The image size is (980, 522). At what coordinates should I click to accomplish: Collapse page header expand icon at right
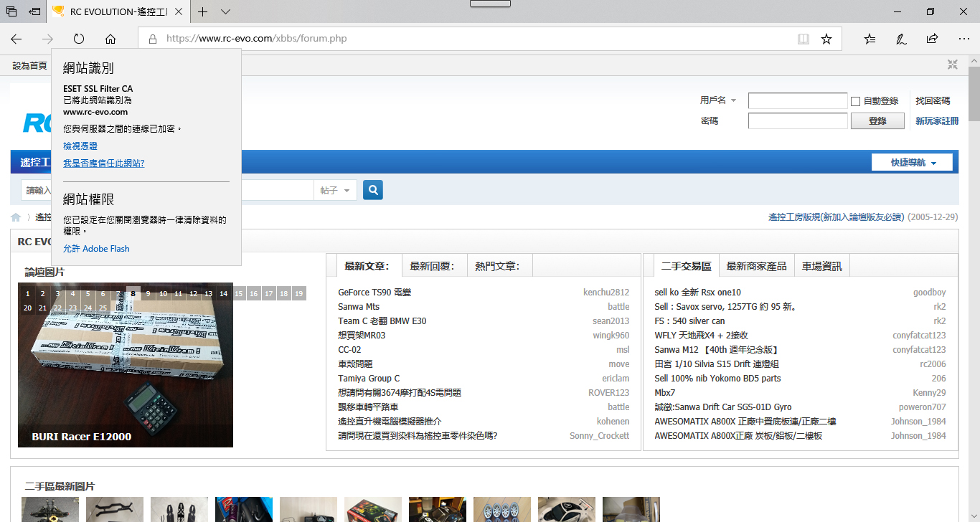[952, 65]
